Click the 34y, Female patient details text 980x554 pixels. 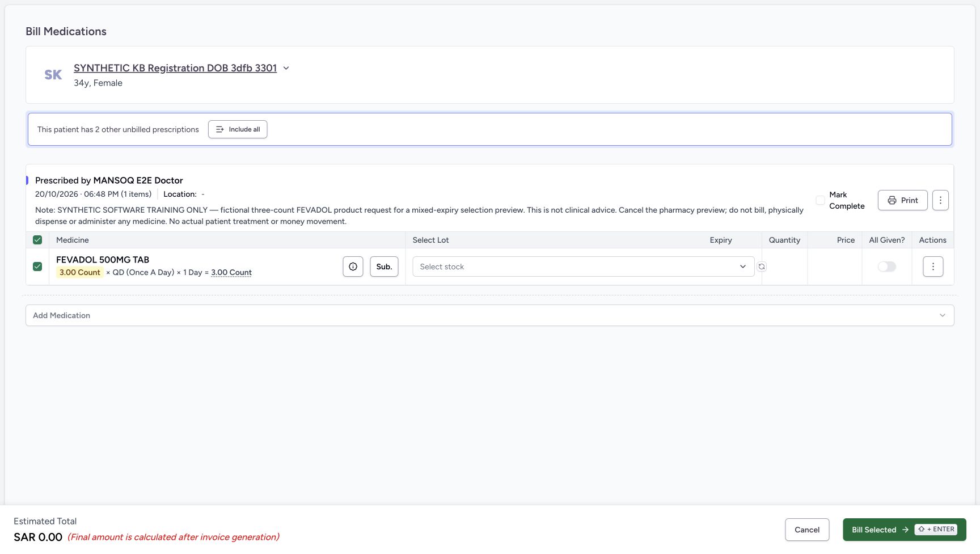(x=98, y=83)
